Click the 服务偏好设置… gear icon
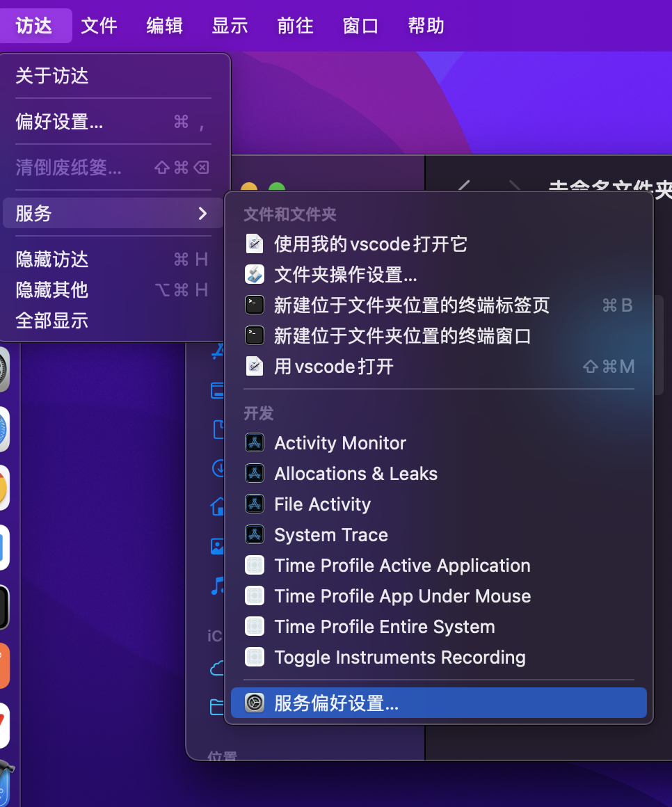672x807 pixels. coord(254,703)
